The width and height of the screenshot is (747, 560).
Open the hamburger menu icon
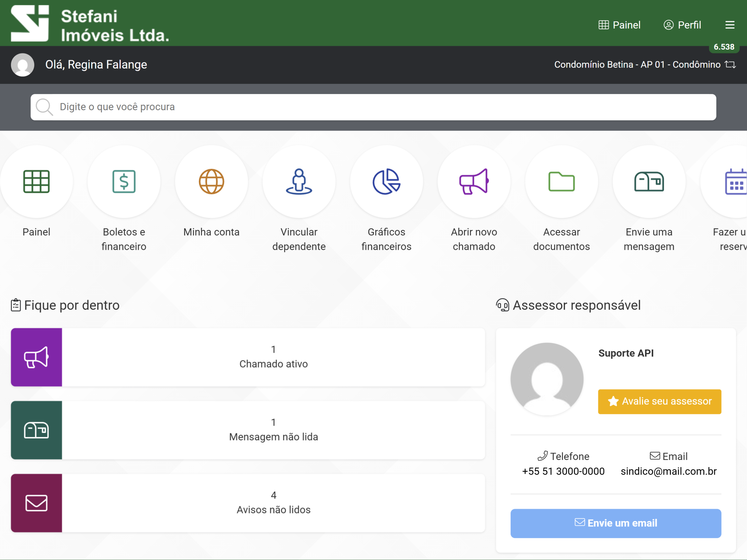tap(730, 25)
